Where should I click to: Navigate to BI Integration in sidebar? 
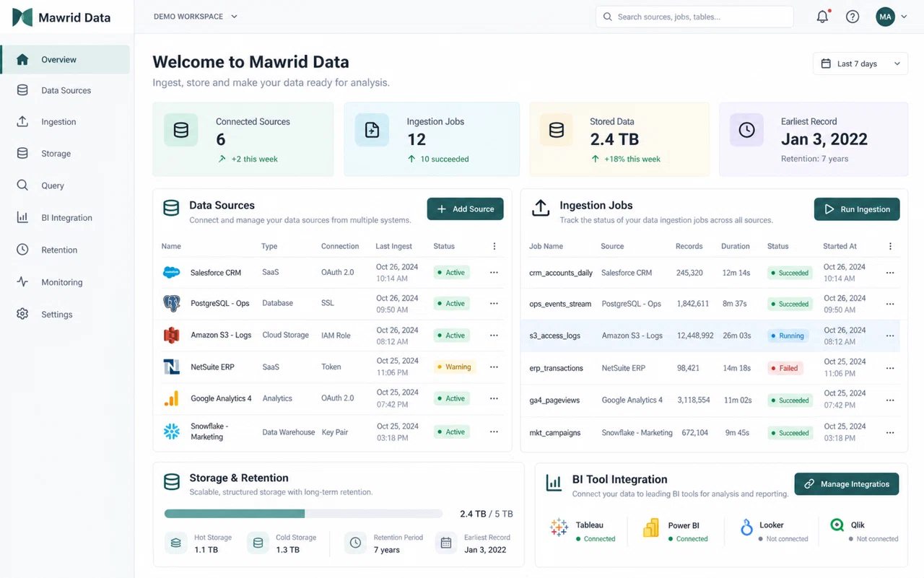(x=66, y=217)
